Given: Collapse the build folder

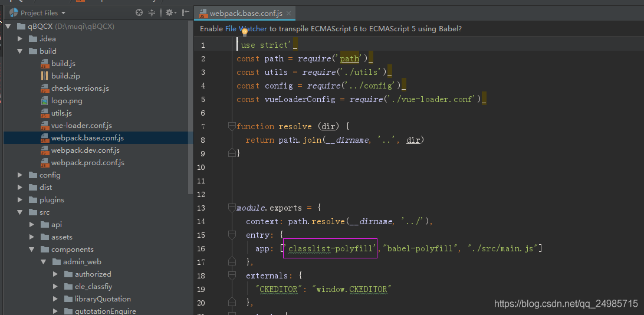Looking at the screenshot, I should [x=20, y=51].
